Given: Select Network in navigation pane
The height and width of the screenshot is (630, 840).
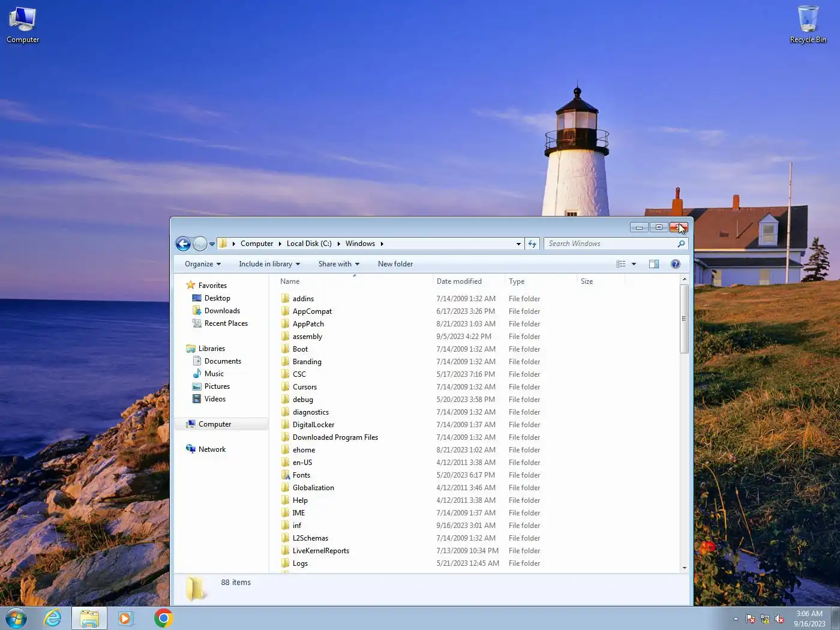Looking at the screenshot, I should (212, 449).
